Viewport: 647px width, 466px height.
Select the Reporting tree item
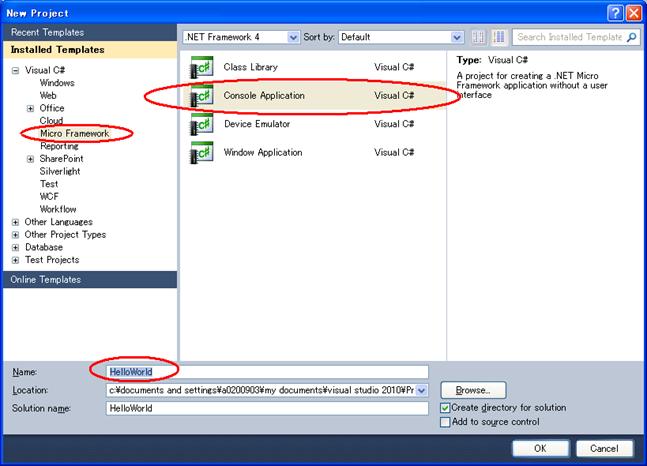point(59,146)
